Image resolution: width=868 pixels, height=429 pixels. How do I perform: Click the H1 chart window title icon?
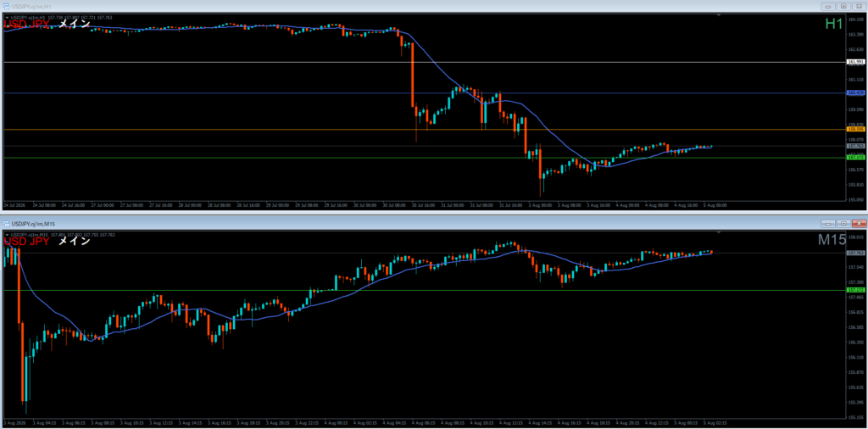[x=7, y=6]
